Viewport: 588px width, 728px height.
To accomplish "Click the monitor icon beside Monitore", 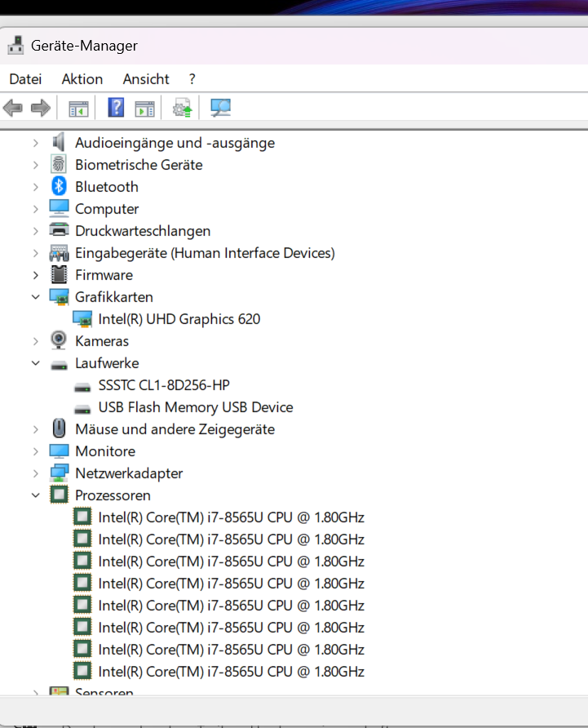I will [x=59, y=451].
